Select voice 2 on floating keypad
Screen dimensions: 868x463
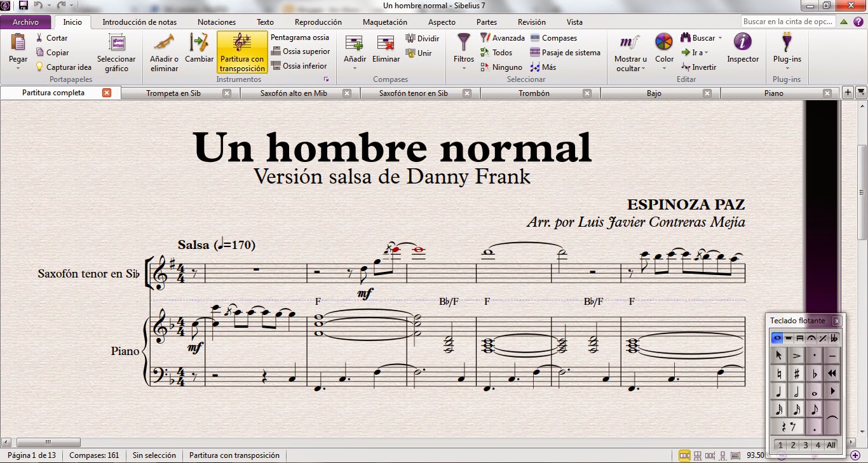(793, 445)
